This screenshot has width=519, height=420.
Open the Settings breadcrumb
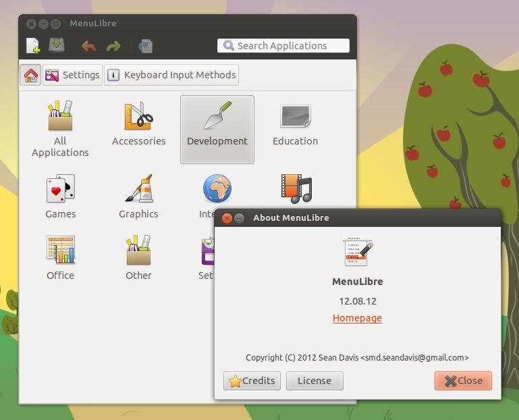pos(72,75)
